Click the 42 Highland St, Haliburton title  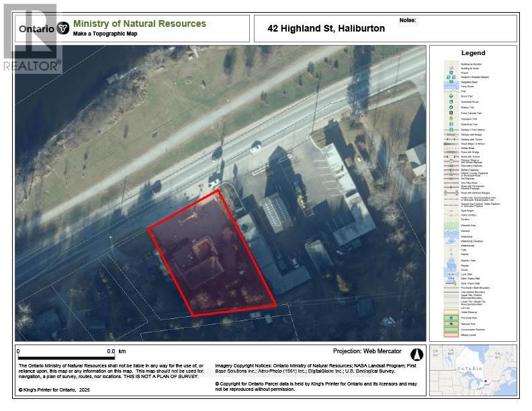(326, 28)
